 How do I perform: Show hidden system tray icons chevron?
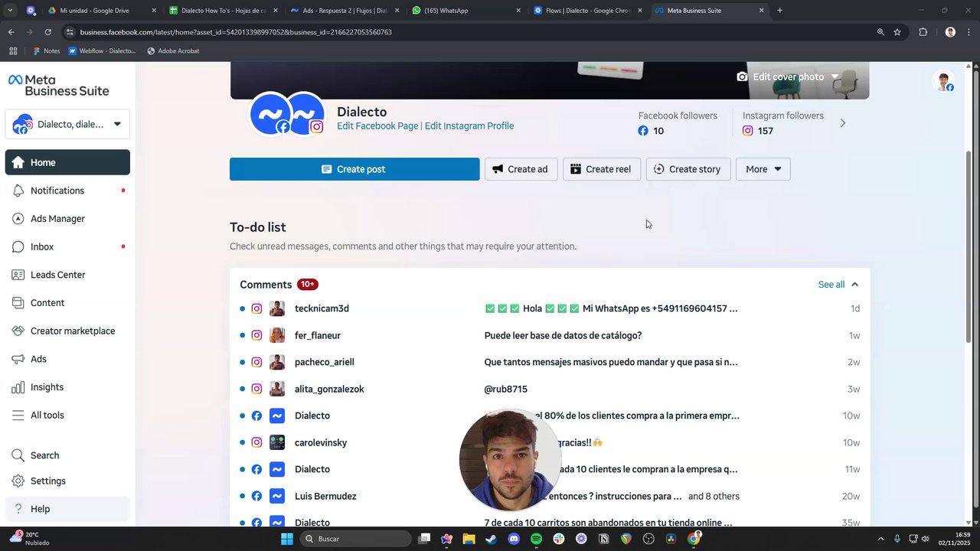[880, 539]
